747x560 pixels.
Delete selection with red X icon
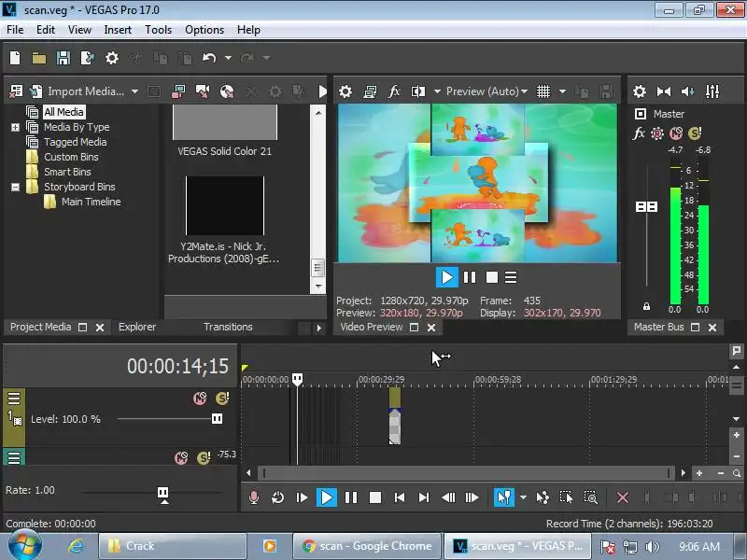tap(622, 498)
